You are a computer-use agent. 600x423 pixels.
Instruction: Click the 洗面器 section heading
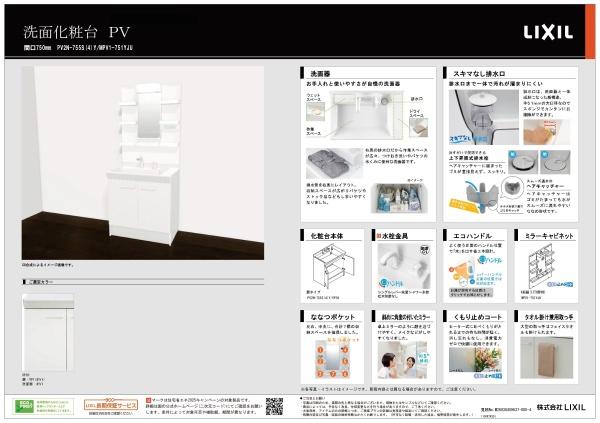tap(320, 73)
